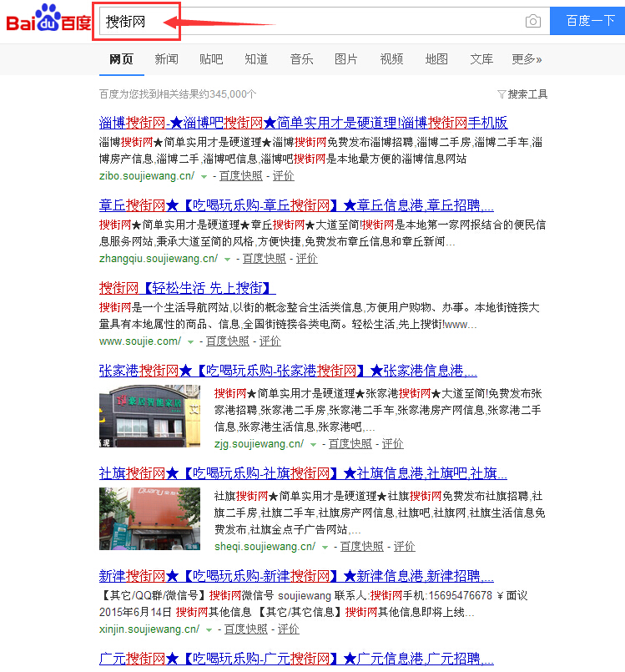Open the 搜街网【轻松生活 先上搜街】 result
Screen dimensions: 625x672
[x=187, y=288]
